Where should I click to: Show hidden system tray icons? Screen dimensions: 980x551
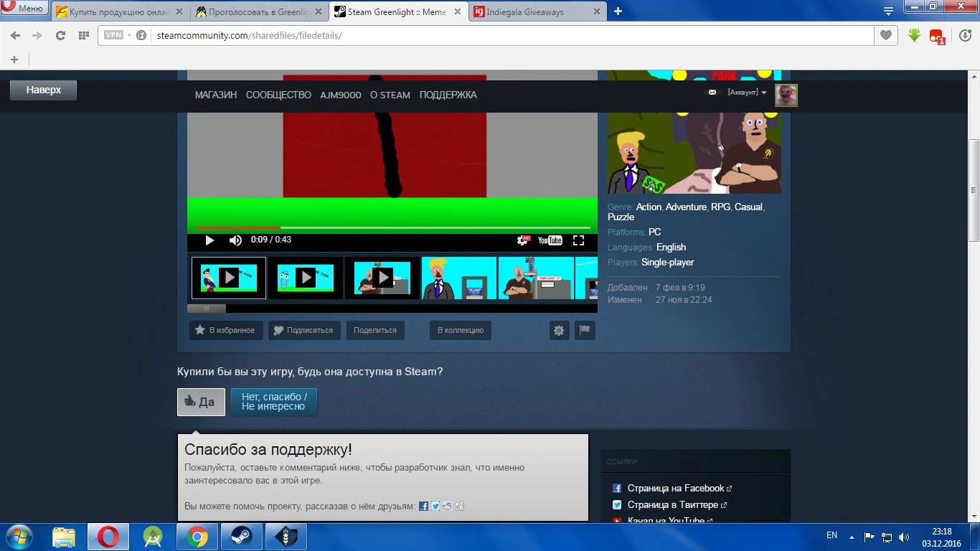click(852, 537)
